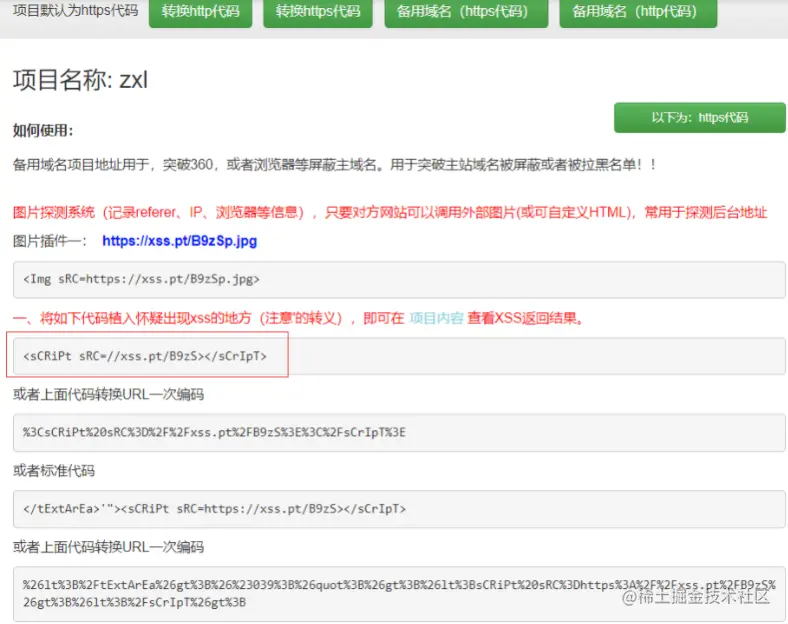Select 备用域名 (http代码) button

pos(638,12)
